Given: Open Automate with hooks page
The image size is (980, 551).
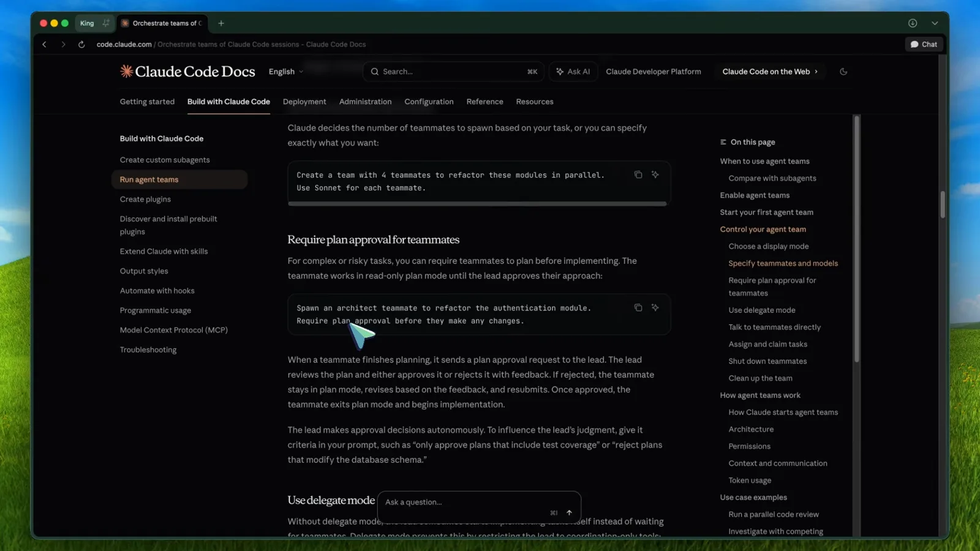Looking at the screenshot, I should click(157, 291).
